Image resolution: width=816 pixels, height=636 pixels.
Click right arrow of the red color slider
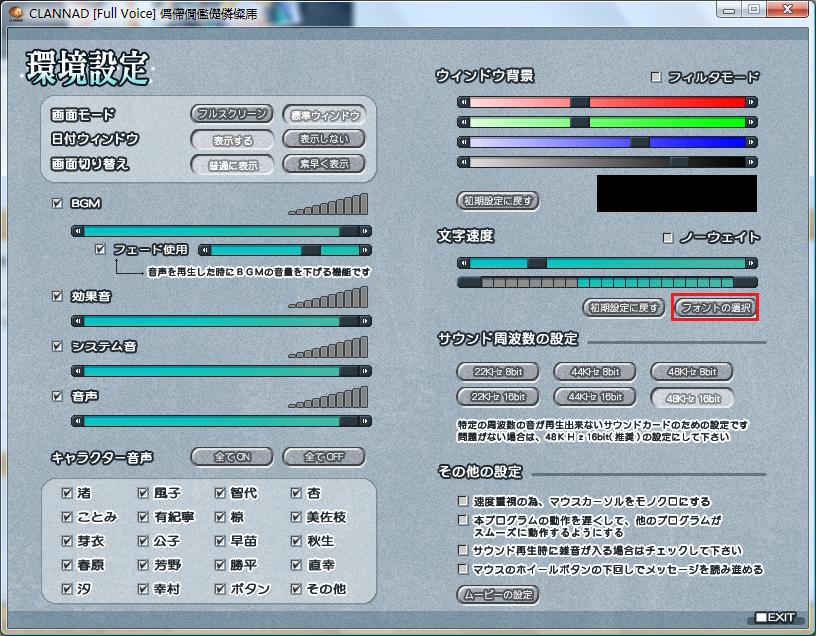[751, 103]
